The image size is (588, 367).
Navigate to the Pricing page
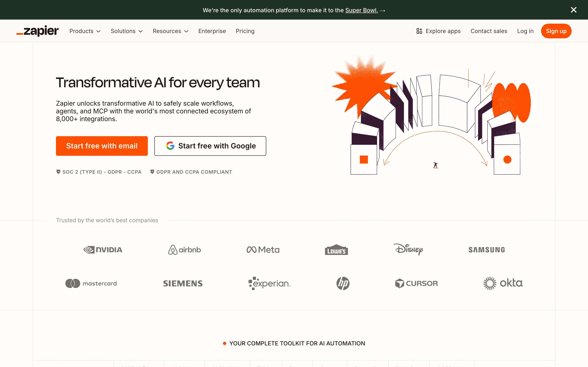click(245, 31)
